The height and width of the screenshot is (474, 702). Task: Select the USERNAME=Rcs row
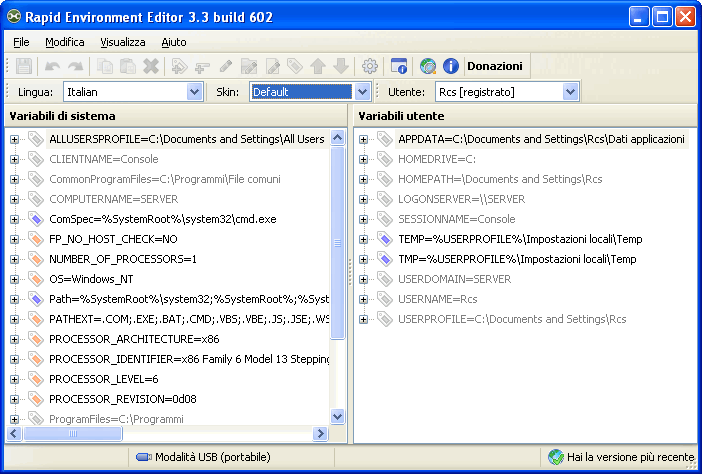tap(437, 299)
